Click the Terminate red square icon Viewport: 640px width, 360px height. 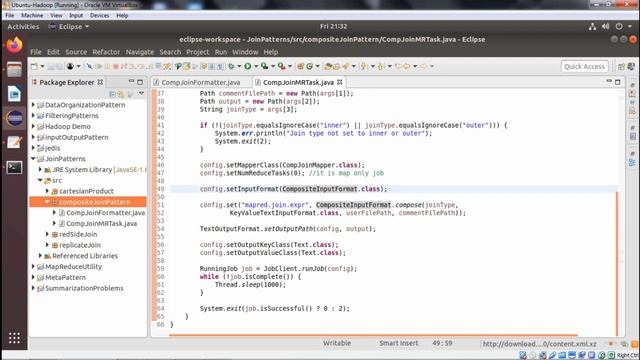(116, 66)
